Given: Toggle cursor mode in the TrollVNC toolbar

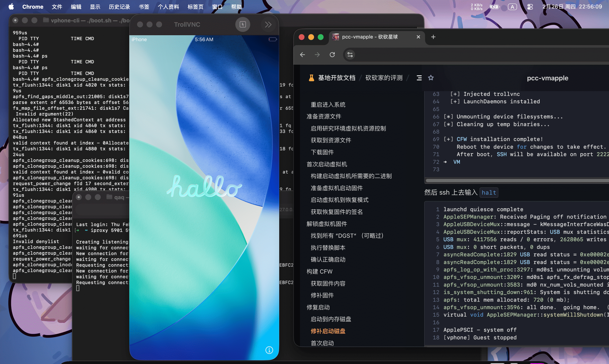Looking at the screenshot, I should pos(242,24).
